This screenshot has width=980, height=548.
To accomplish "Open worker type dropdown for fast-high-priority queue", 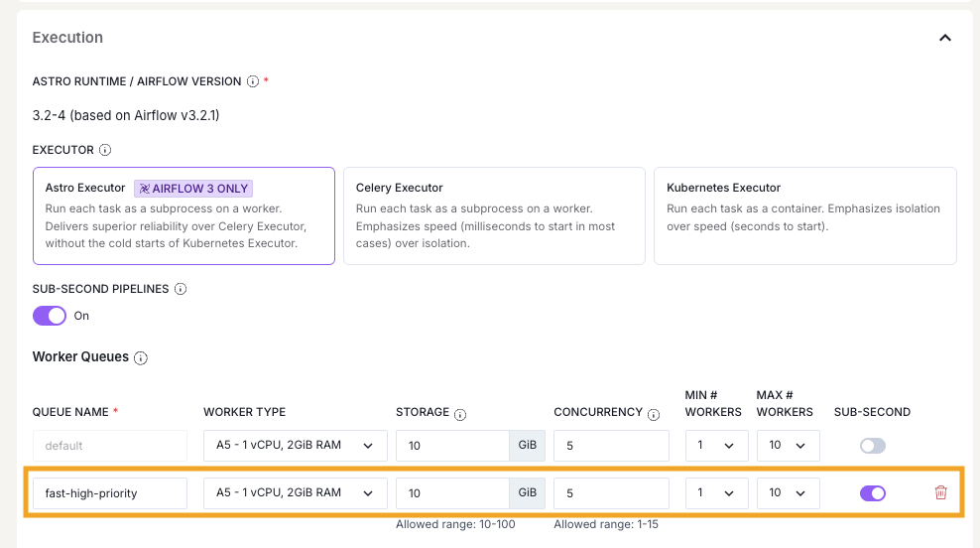I will (x=295, y=493).
